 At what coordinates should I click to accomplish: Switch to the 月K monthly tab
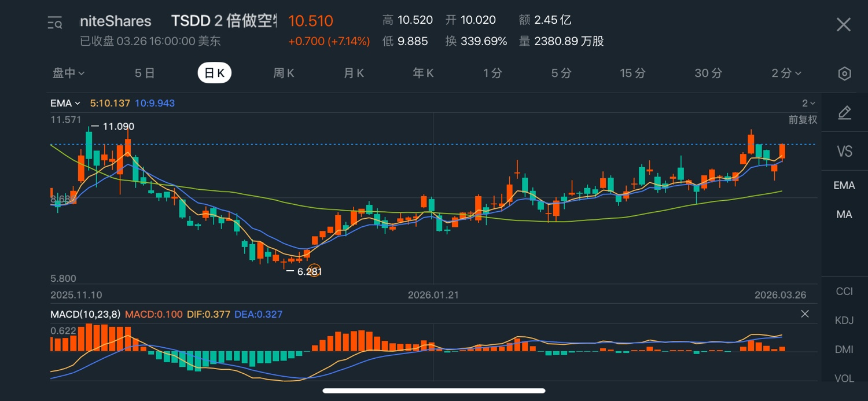pyautogui.click(x=354, y=73)
